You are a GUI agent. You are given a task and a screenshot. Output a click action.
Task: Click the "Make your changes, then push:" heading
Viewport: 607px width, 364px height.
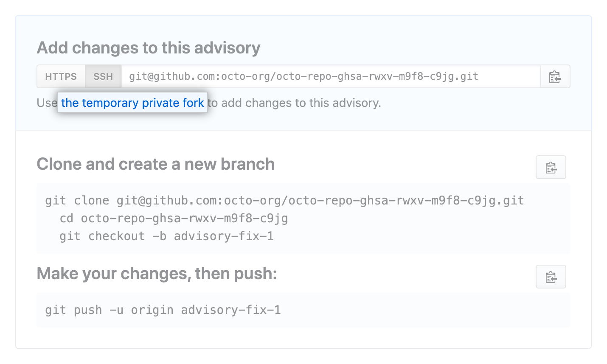[157, 274]
